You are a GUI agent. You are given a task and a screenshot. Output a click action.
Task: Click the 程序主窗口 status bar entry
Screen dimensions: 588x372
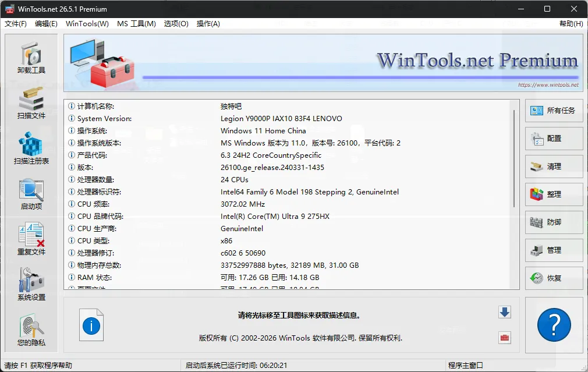465,365
